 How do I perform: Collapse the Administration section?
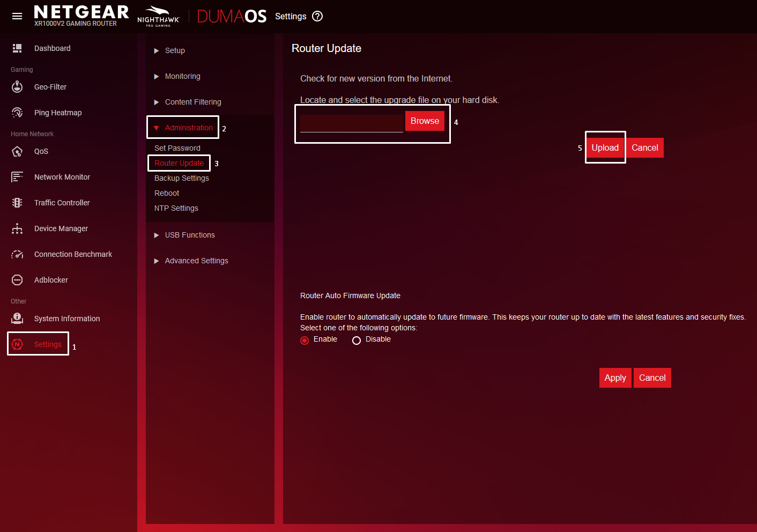188,128
